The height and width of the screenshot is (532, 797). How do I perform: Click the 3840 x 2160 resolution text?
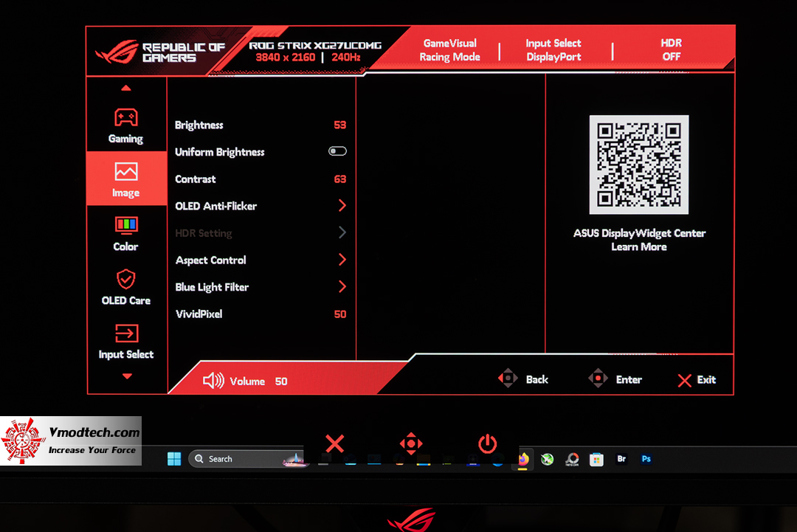[285, 58]
